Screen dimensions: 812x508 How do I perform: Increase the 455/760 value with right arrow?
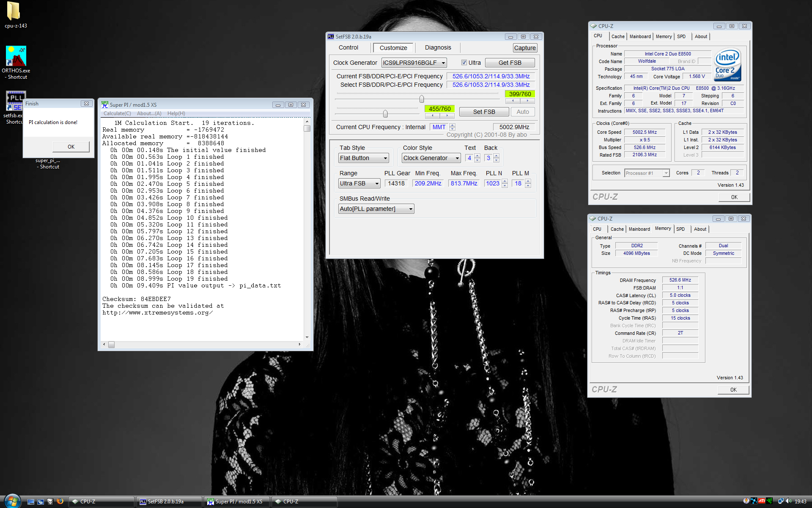click(447, 116)
